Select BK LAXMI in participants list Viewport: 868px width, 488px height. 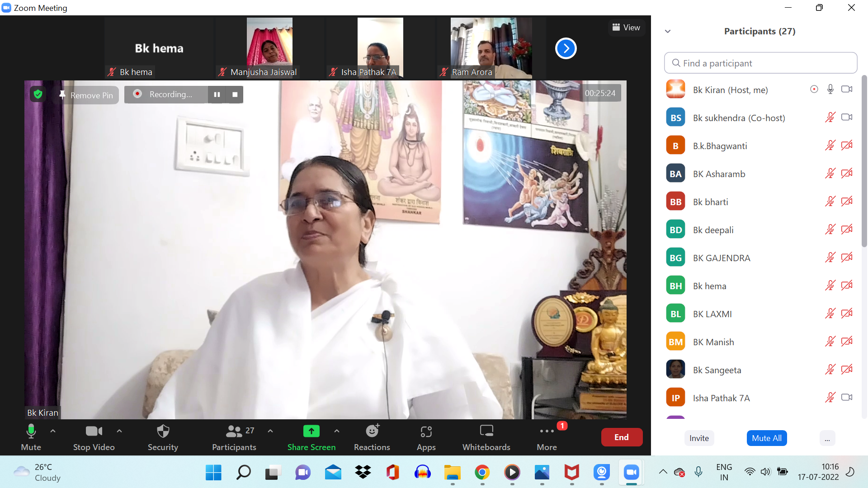760,314
